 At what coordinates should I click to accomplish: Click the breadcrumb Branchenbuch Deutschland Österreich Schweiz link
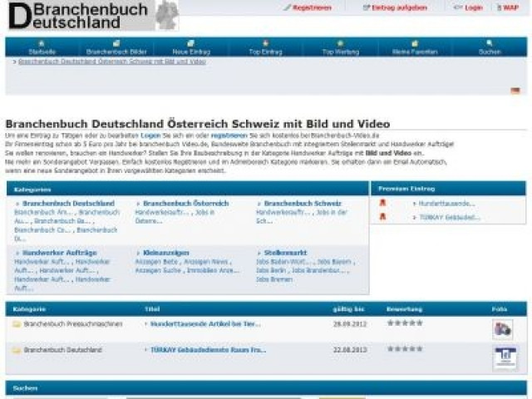112,62
